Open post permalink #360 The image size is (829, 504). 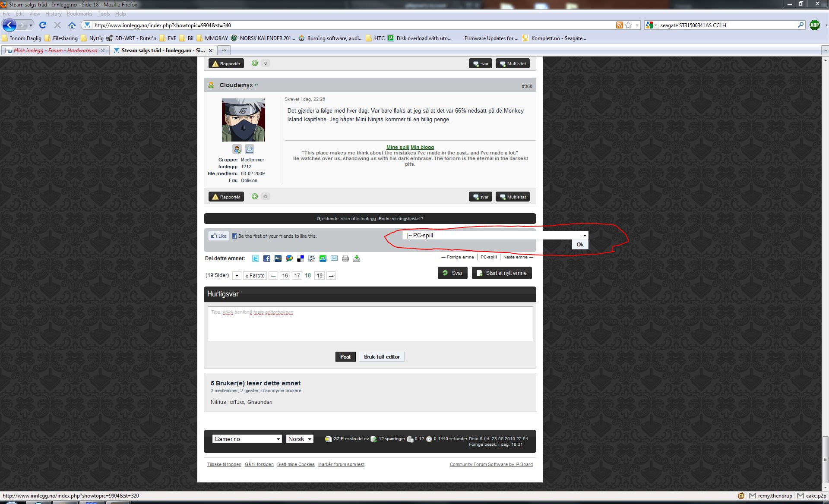pyautogui.click(x=527, y=86)
